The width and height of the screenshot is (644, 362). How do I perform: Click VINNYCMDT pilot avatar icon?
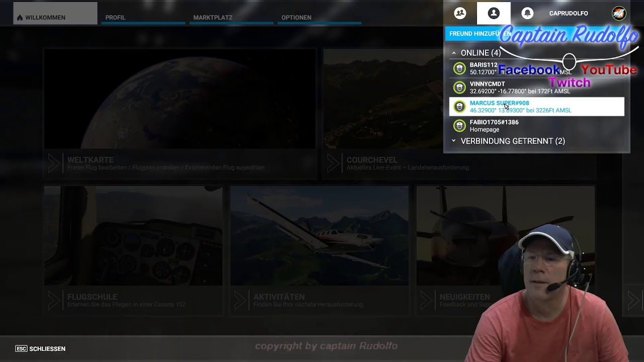(x=459, y=87)
